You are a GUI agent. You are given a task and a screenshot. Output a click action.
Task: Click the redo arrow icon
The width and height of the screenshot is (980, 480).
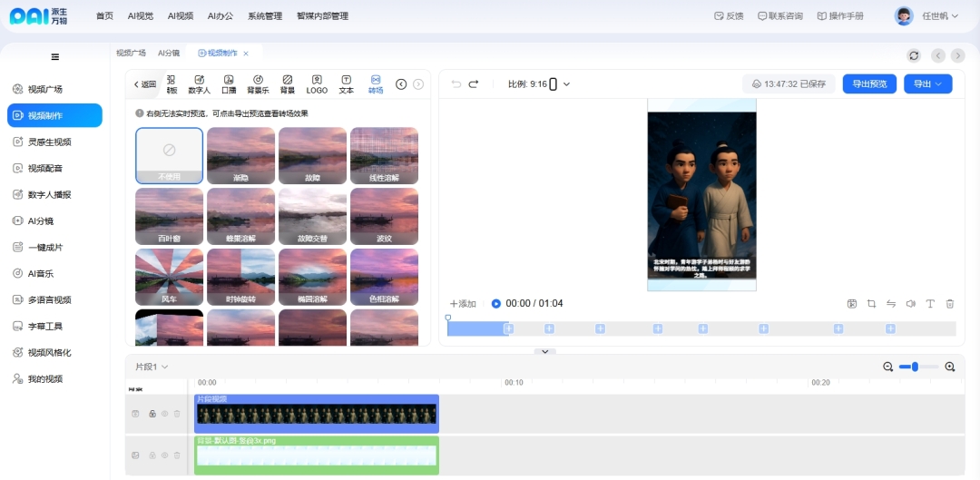(474, 84)
